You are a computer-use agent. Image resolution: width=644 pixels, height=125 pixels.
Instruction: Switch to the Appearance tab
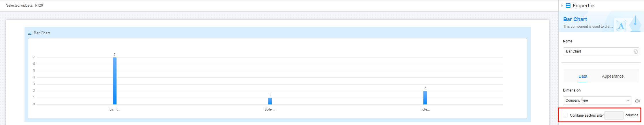(613, 76)
